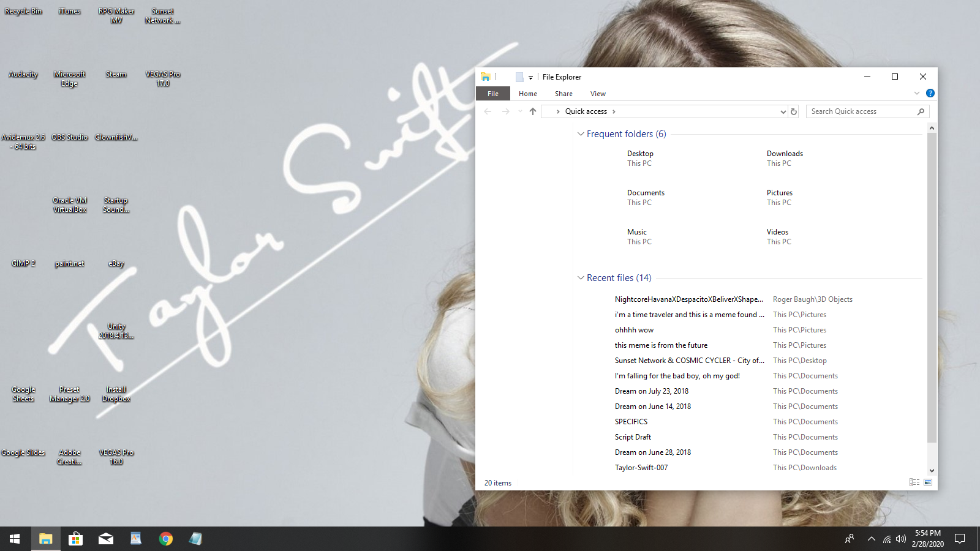Open the Windows Start menu
This screenshot has height=551, width=980.
15,539
